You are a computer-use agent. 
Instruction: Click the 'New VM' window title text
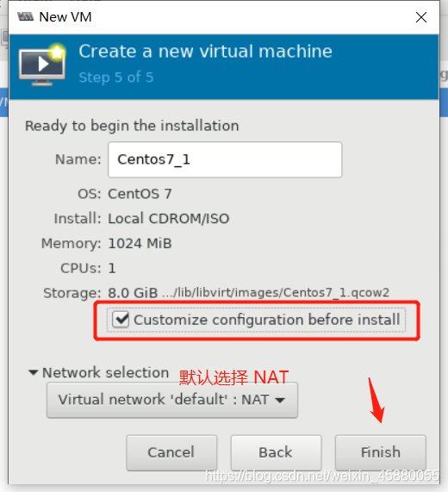coord(65,17)
